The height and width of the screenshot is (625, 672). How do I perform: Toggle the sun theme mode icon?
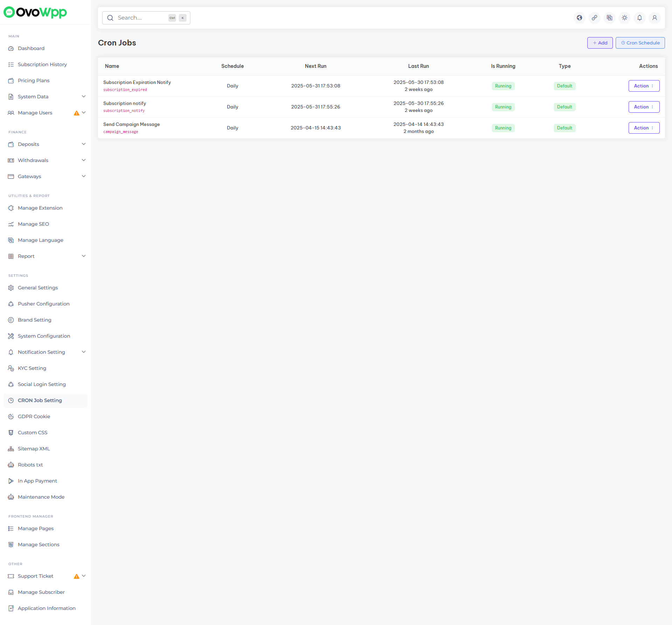[x=625, y=18]
